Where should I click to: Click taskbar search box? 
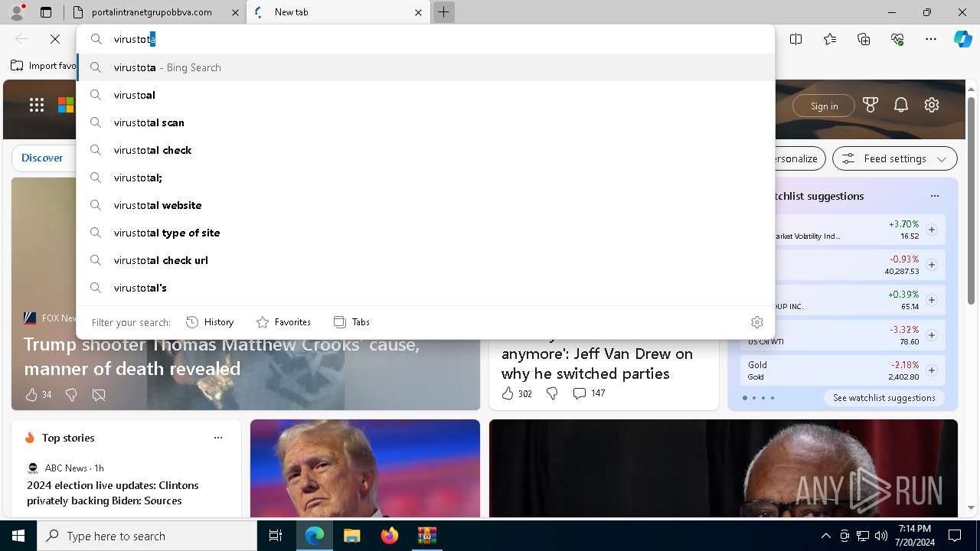(147, 536)
